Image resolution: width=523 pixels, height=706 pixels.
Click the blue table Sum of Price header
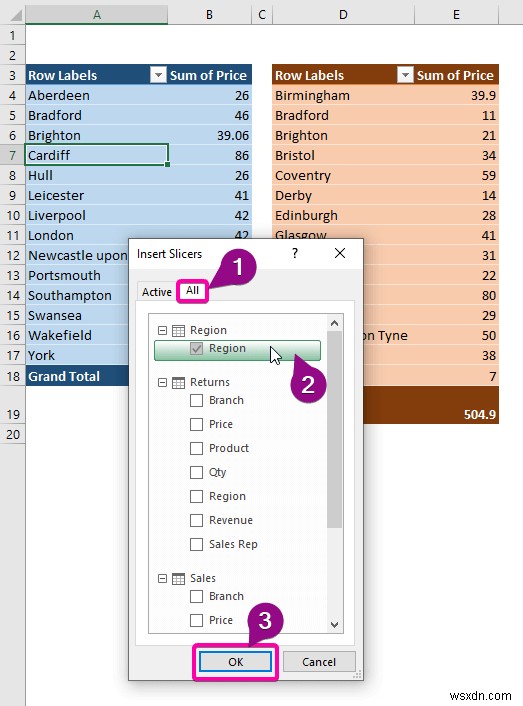point(210,75)
